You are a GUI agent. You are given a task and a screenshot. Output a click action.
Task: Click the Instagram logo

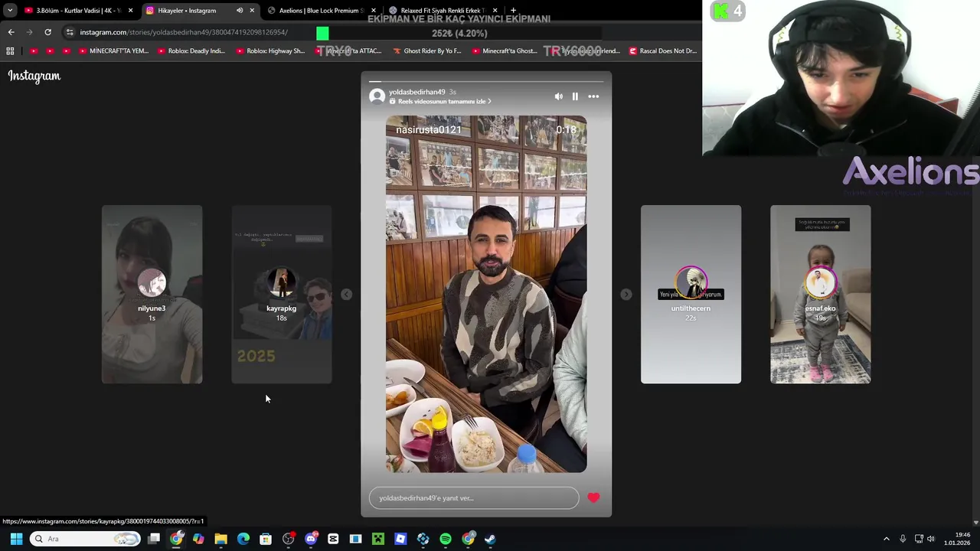[x=34, y=76]
